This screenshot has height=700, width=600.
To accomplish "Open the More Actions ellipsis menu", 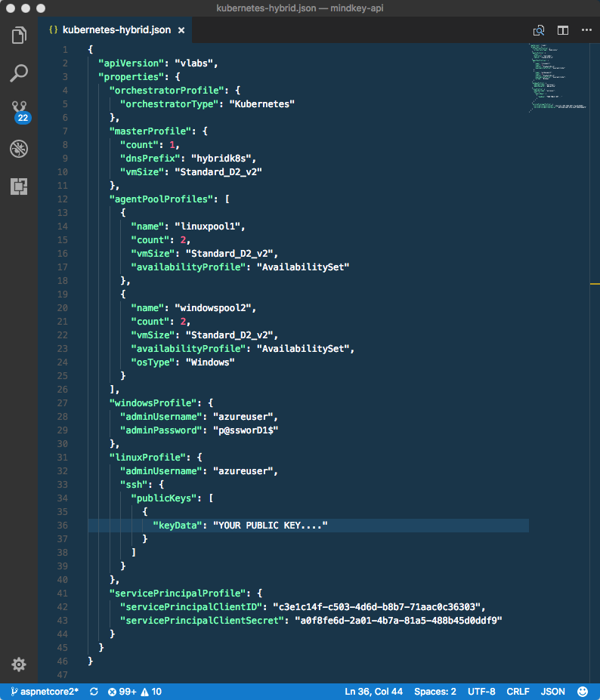I will pyautogui.click(x=586, y=30).
